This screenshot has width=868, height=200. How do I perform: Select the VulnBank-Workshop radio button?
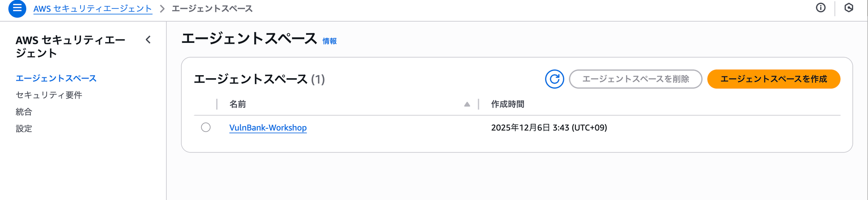206,127
